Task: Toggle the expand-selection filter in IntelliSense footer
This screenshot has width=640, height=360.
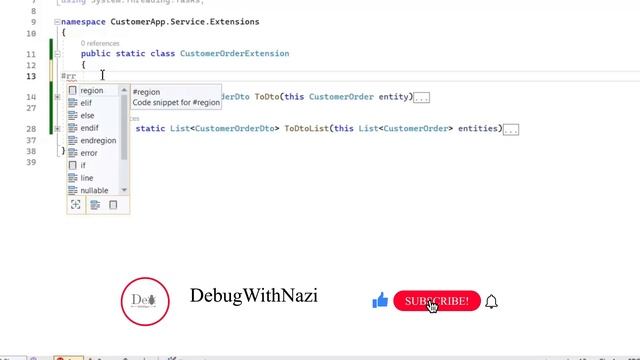Action: tap(76, 204)
